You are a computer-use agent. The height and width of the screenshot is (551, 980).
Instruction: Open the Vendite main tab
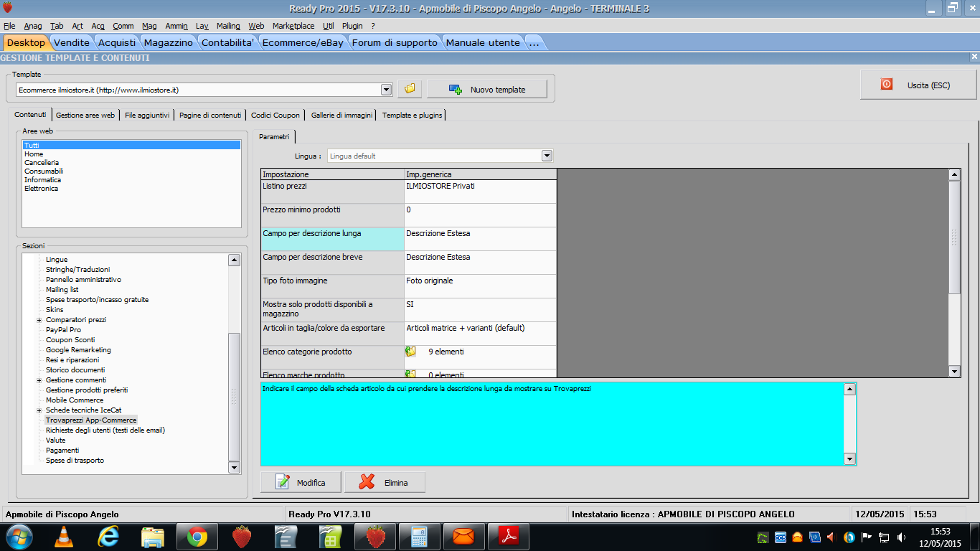click(x=72, y=42)
